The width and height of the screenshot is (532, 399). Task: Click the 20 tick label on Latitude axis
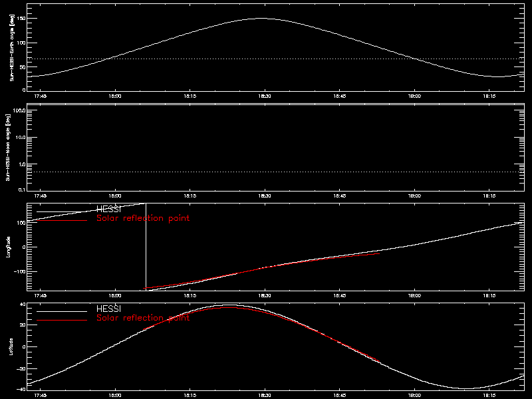coord(23,325)
